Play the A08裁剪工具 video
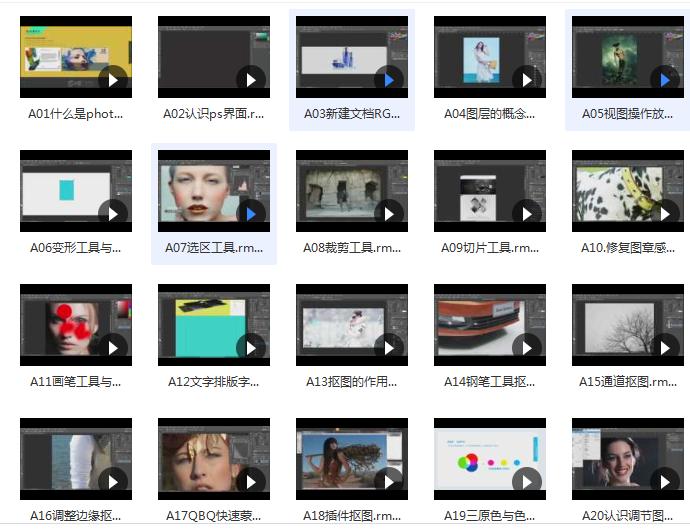Screen dimensions: 690x530 (x=389, y=214)
